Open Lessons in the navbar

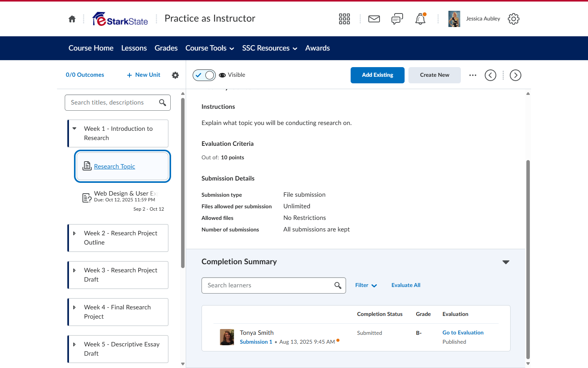(134, 48)
